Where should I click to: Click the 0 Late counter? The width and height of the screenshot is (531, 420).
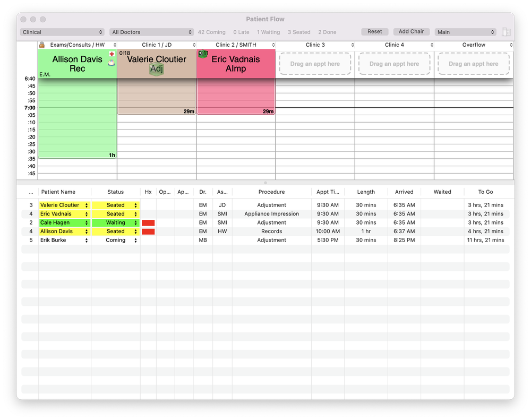241,32
